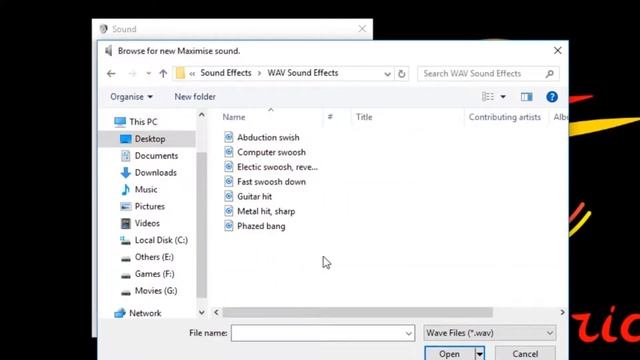
Task: Click the search magnifier icon
Action: [550, 74]
